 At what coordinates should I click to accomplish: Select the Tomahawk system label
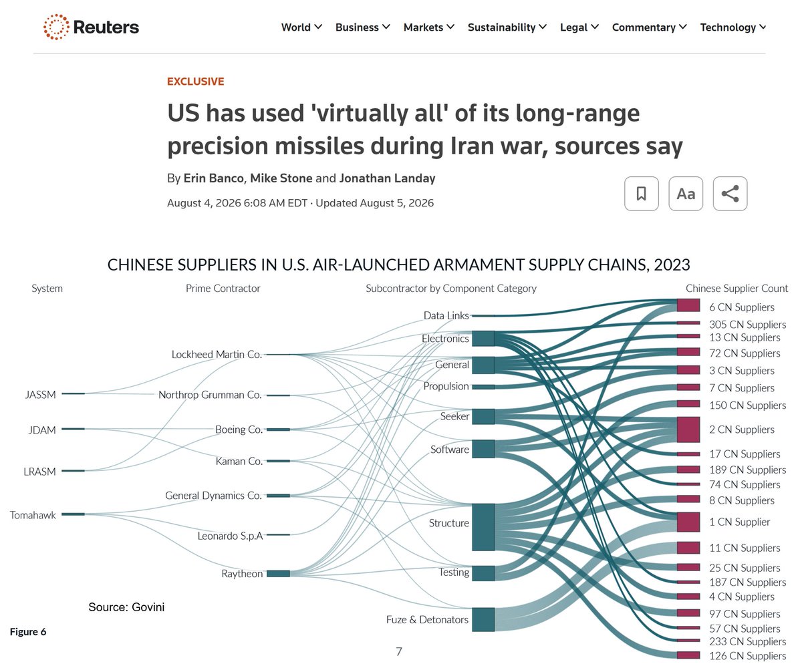click(33, 514)
